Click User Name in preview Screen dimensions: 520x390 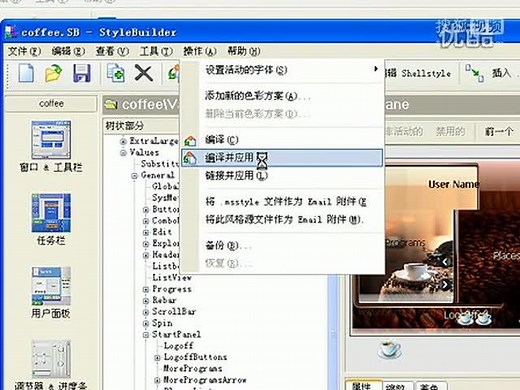453,184
